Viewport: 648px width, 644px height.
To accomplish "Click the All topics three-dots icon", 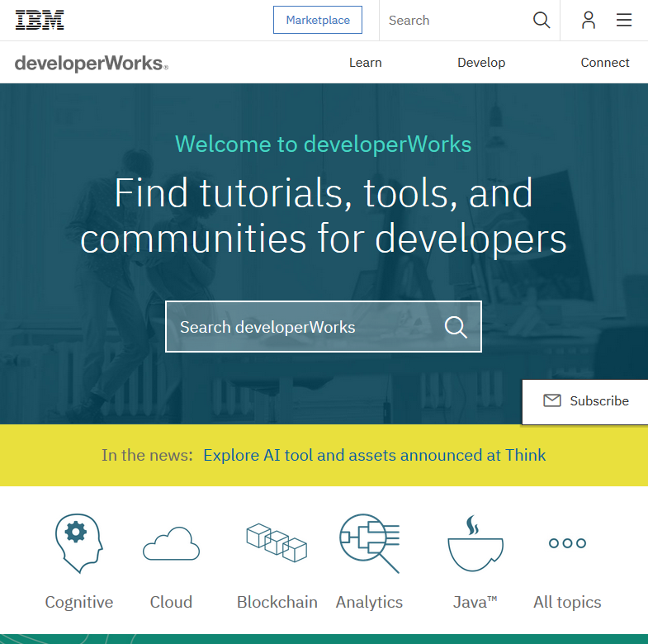I will pyautogui.click(x=567, y=543).
